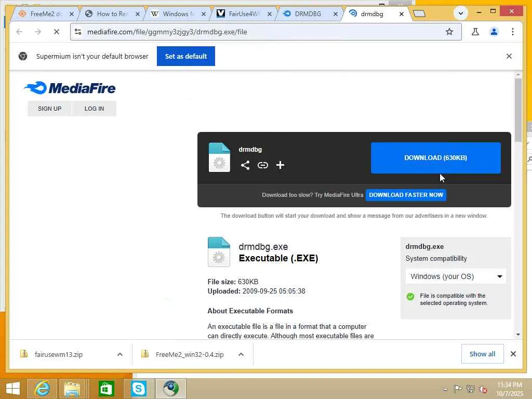This screenshot has width=532, height=399.
Task: Open Skype from the taskbar
Action: click(x=138, y=389)
